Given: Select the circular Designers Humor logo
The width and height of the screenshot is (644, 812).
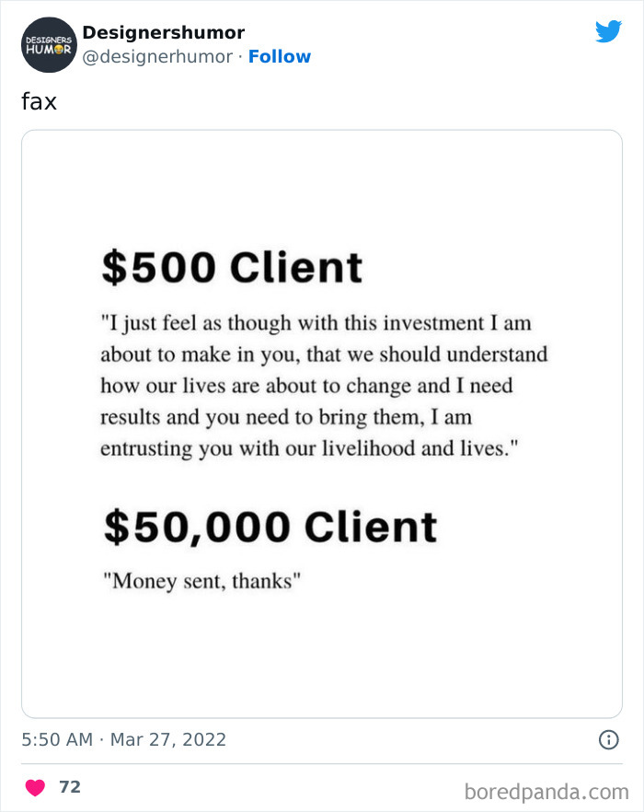Looking at the screenshot, I should (48, 43).
